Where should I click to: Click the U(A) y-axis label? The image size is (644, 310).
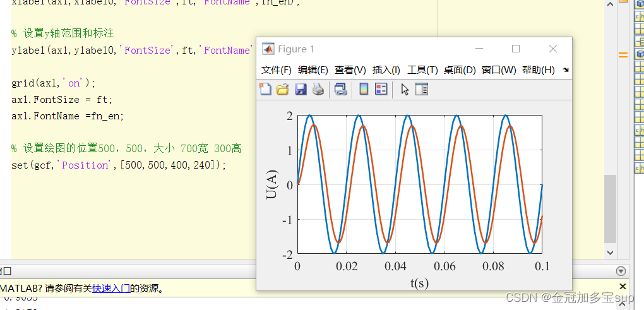pyautogui.click(x=271, y=185)
